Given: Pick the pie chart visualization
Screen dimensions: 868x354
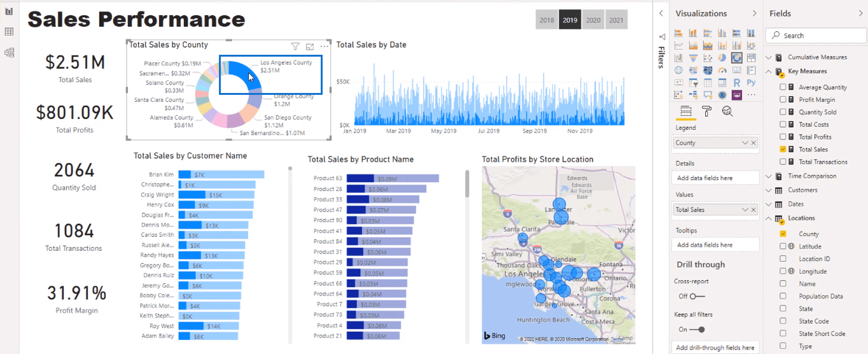Looking at the screenshot, I should point(722,57).
